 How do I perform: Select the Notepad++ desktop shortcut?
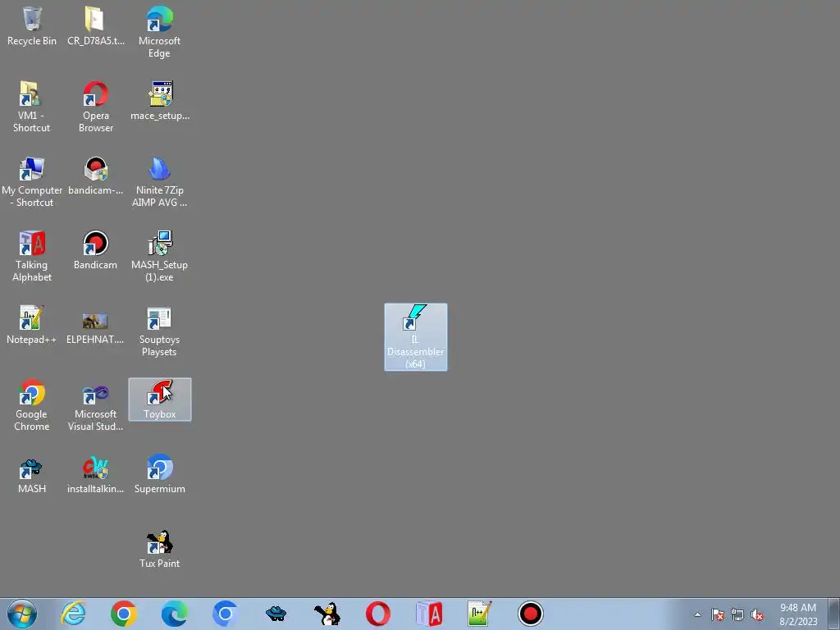click(x=32, y=325)
